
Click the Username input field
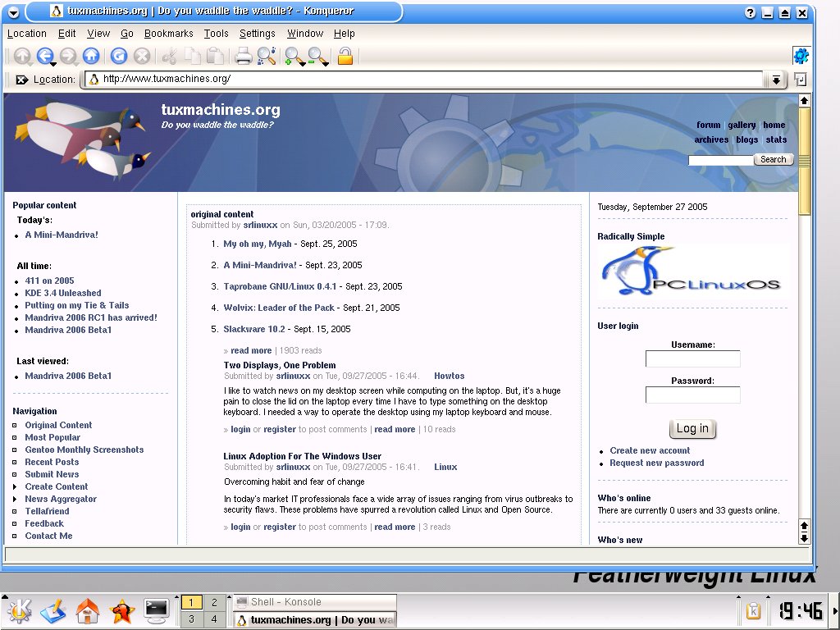[692, 359]
